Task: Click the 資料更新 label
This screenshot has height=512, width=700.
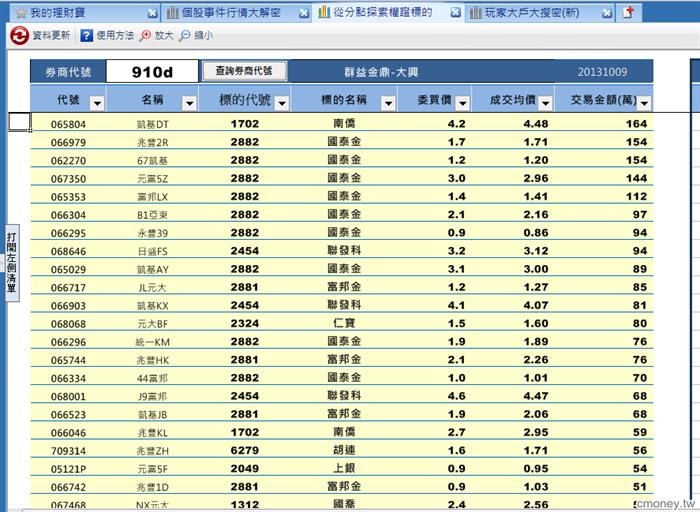Action: 51,35
